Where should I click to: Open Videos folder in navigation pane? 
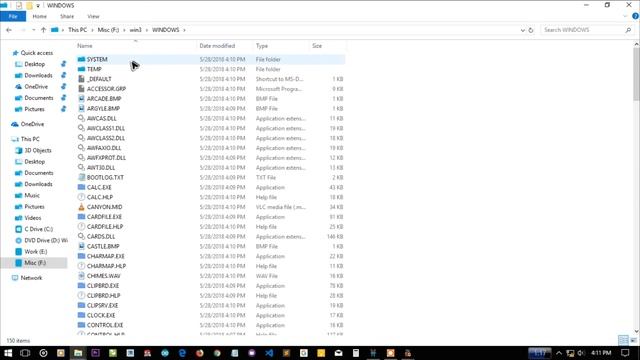coord(33,218)
